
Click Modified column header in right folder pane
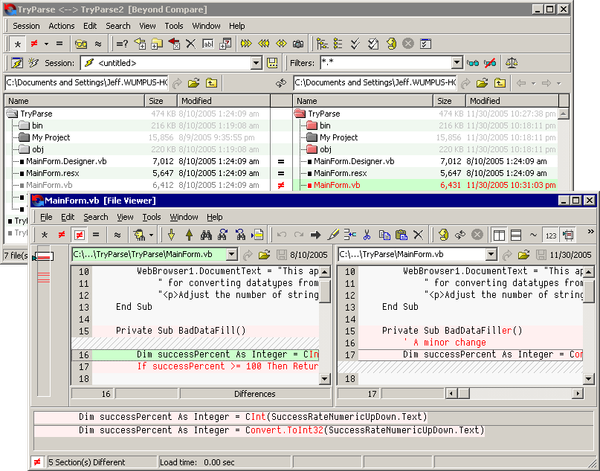pyautogui.click(x=512, y=101)
